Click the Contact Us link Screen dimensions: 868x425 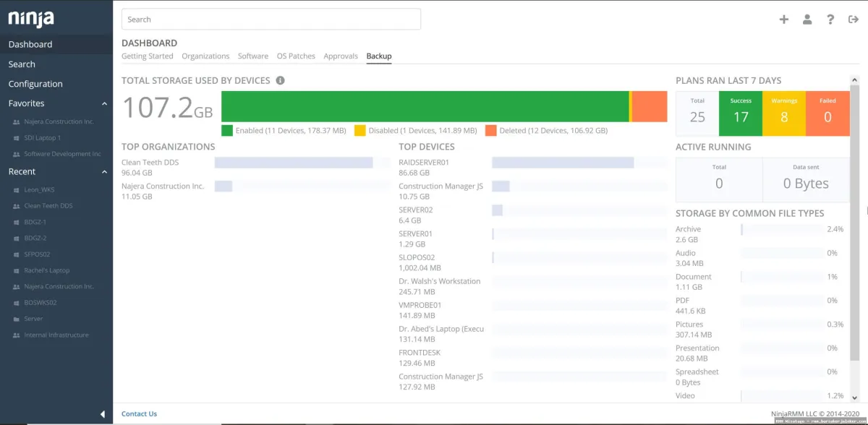tap(139, 414)
